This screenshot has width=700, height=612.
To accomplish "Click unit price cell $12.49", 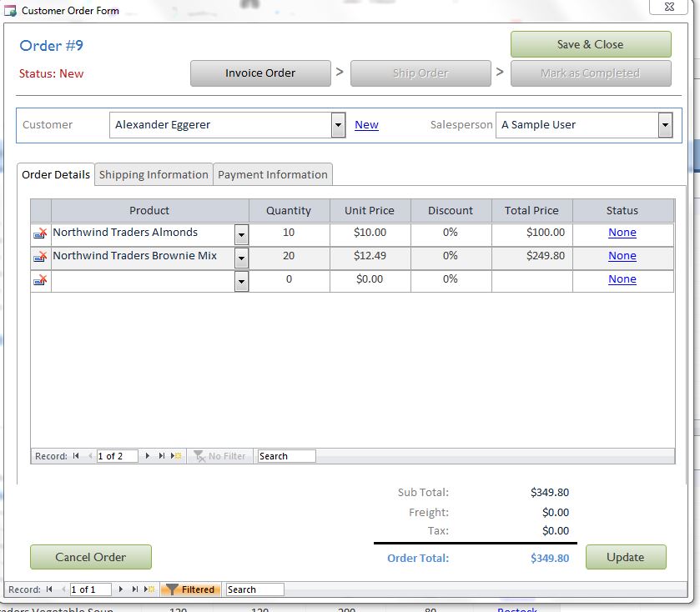I will pos(370,258).
